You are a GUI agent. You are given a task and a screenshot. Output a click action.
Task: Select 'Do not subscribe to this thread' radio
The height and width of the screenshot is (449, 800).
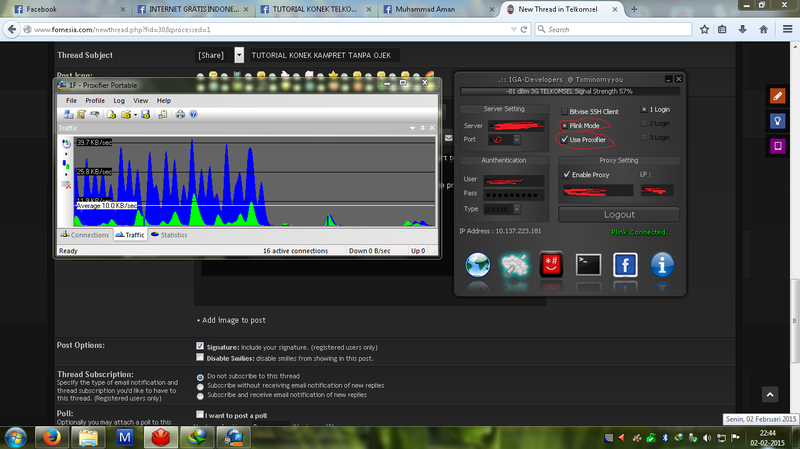coord(200,378)
